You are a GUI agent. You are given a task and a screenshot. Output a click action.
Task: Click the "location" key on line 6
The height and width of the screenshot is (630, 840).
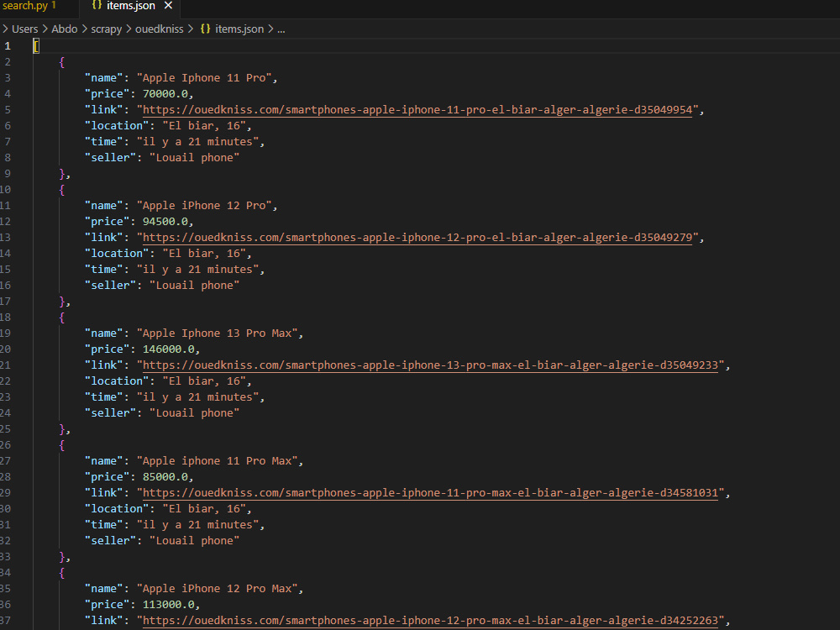116,126
